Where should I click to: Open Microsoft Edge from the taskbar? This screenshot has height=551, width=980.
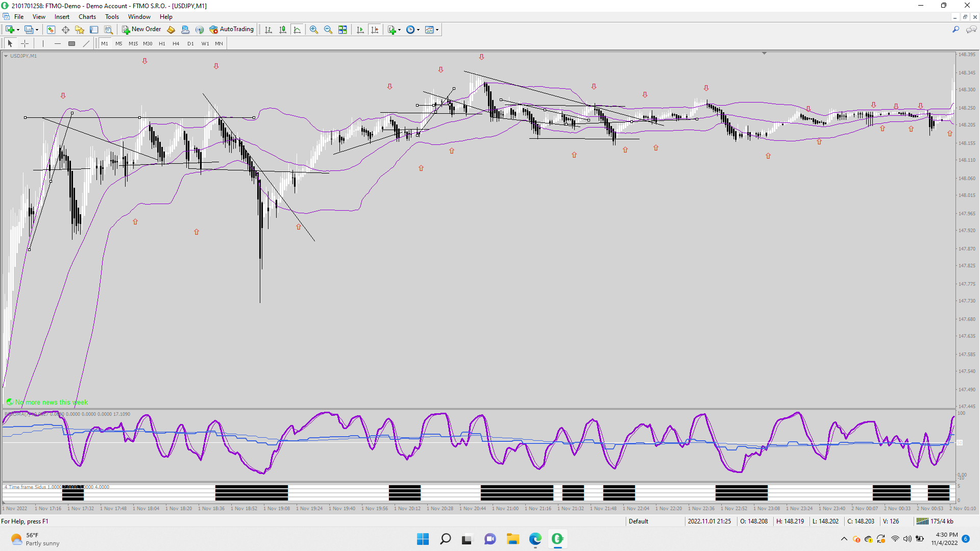(535, 539)
